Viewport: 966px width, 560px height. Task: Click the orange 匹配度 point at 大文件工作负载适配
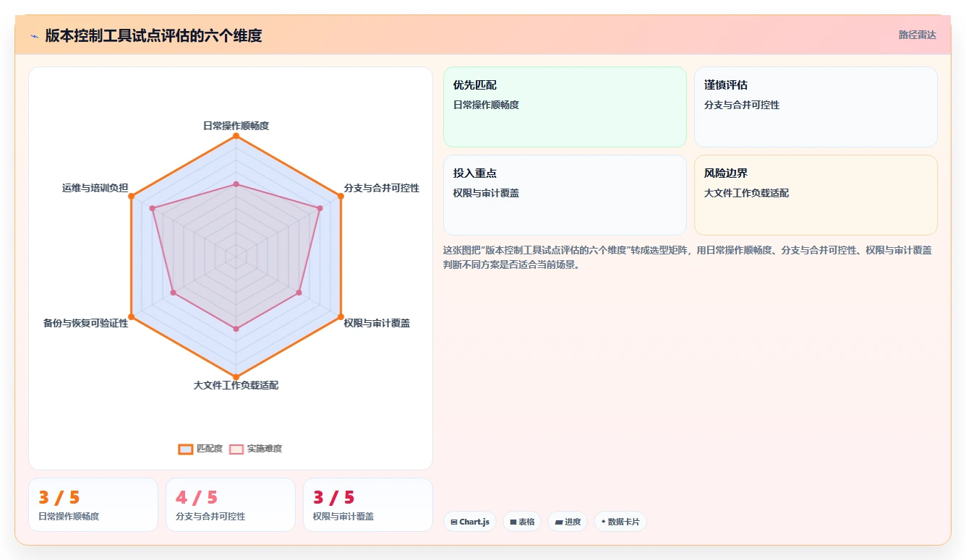click(236, 376)
